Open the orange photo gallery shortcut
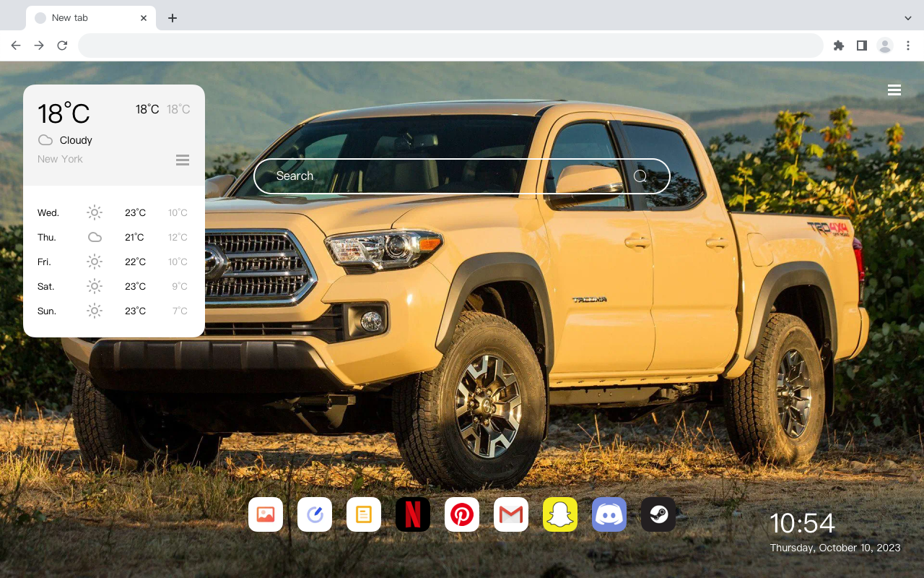 (266, 514)
